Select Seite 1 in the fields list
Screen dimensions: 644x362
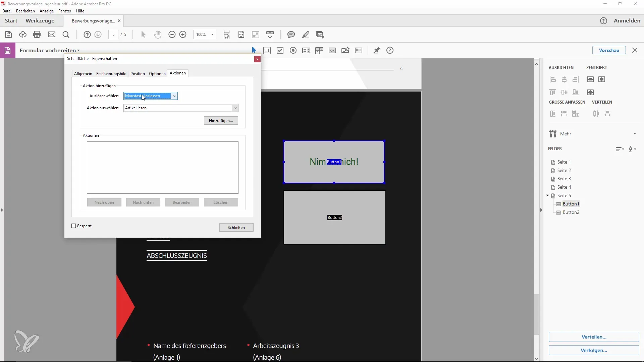point(564,162)
